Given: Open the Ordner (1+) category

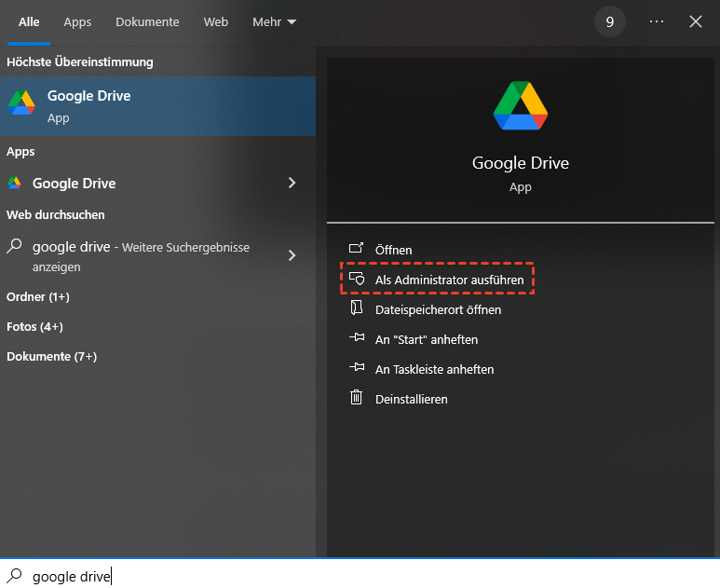Looking at the screenshot, I should click(38, 296).
